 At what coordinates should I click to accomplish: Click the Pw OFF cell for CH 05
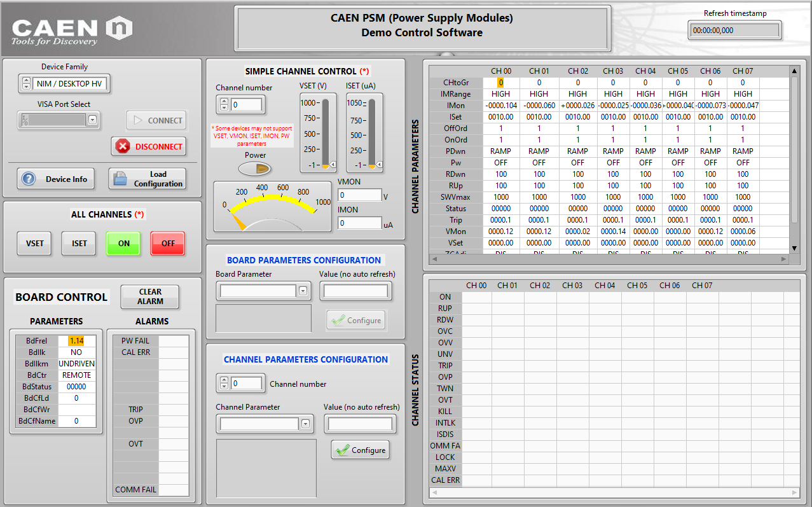(x=678, y=162)
